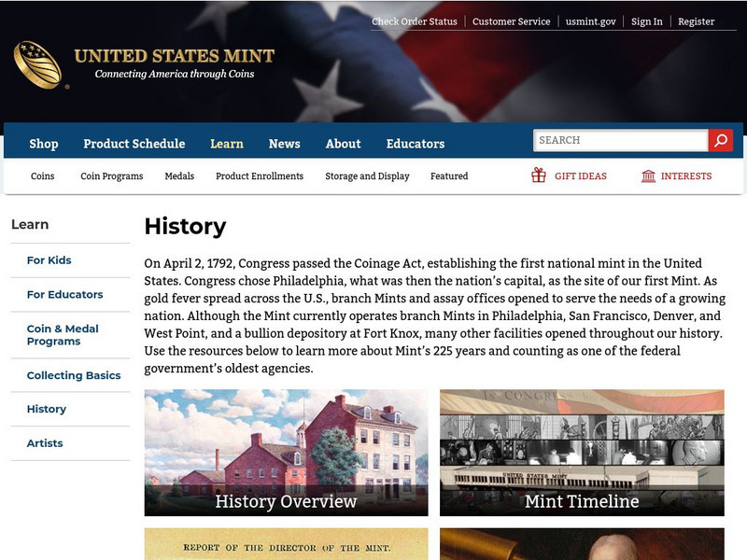Image resolution: width=747 pixels, height=560 pixels.
Task: Click the tagline Connecting America through Coins
Action: click(175, 74)
